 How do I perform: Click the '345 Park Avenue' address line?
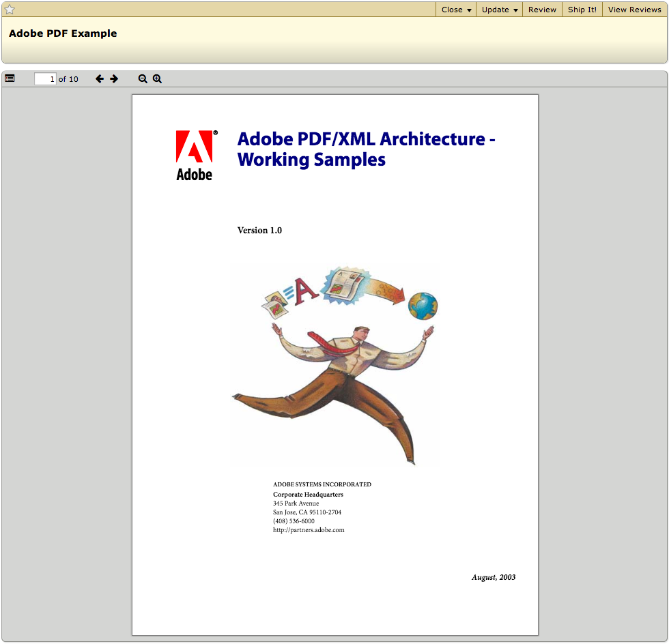(296, 503)
